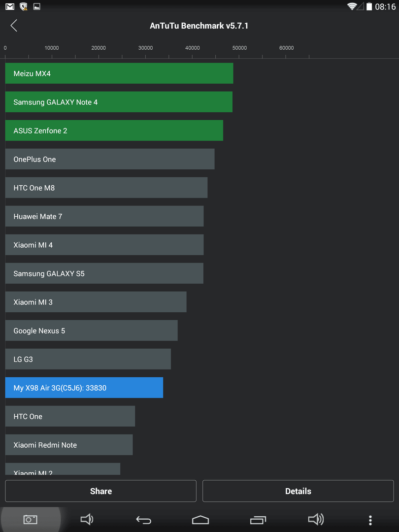Tap the My X98 Air 3G blue bar

(84, 388)
